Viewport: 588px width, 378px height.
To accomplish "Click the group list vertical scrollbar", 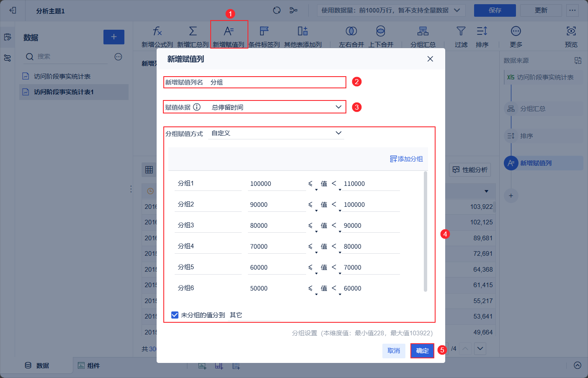I will 426,231.
